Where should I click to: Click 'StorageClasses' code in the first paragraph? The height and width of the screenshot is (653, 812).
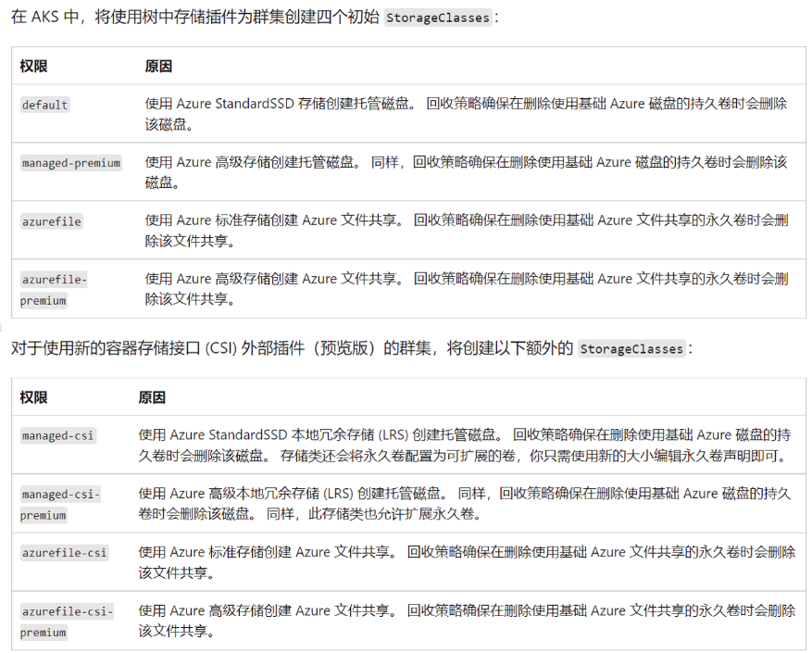(x=438, y=18)
